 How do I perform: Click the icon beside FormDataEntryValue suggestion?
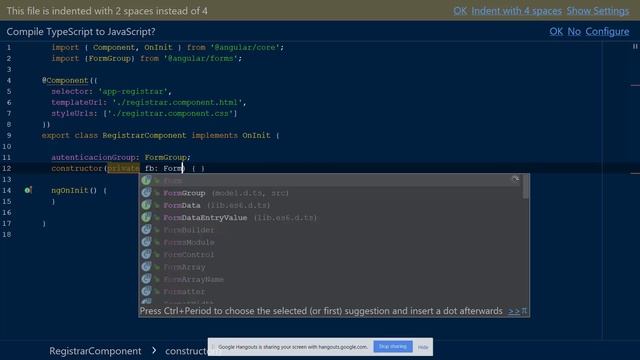(x=146, y=217)
